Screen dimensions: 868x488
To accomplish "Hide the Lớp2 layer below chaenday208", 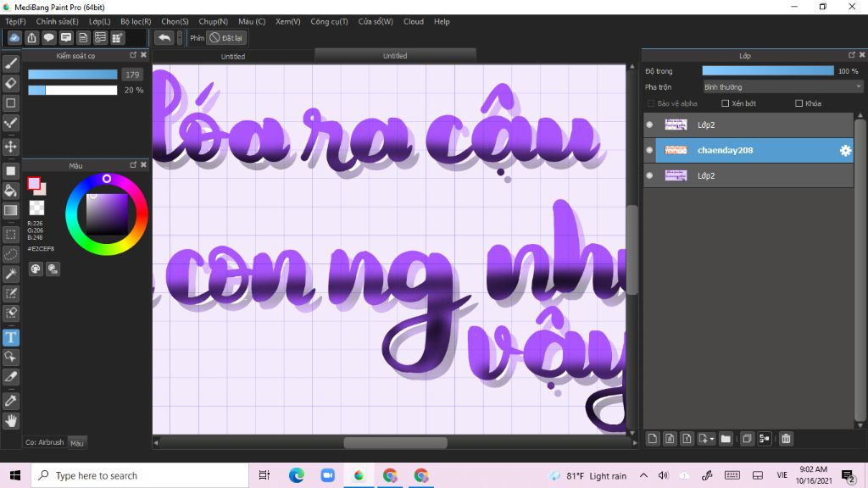I will tap(649, 175).
